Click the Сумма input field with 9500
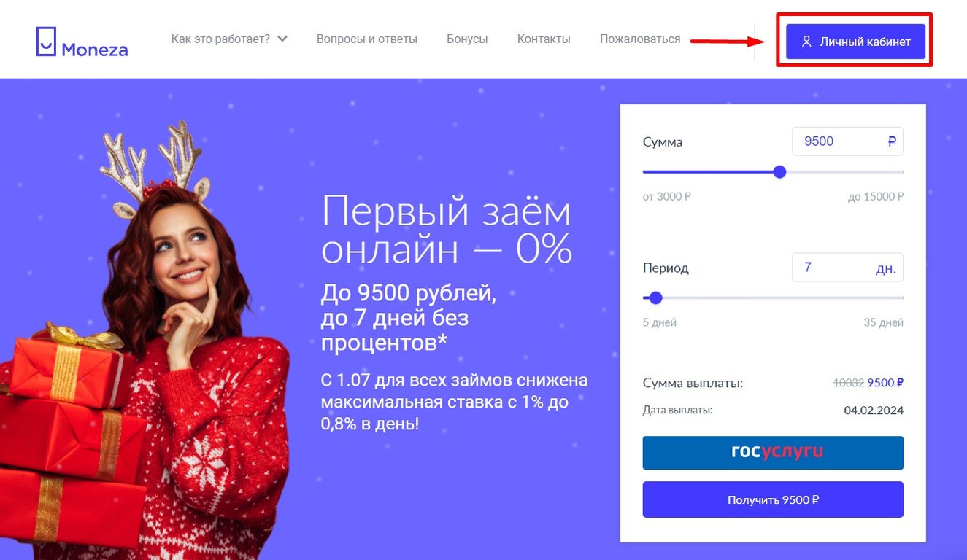Viewport: 967px width, 560px height. tap(847, 141)
